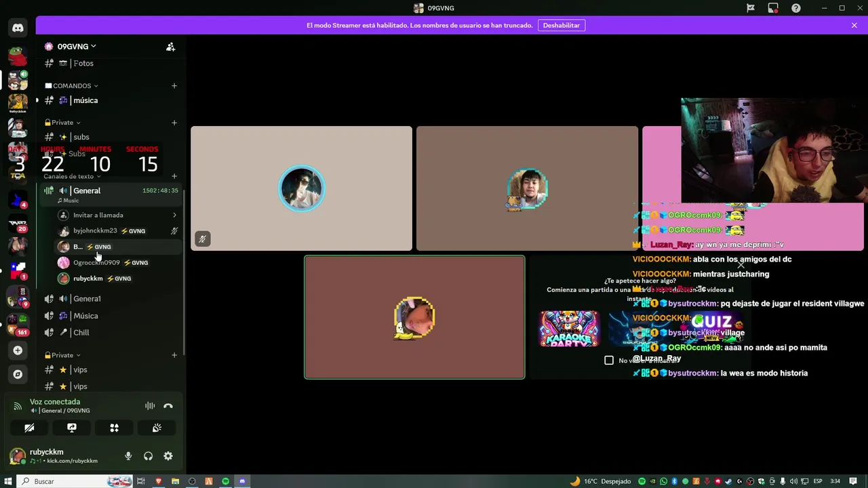Open user settings gear

(168, 456)
